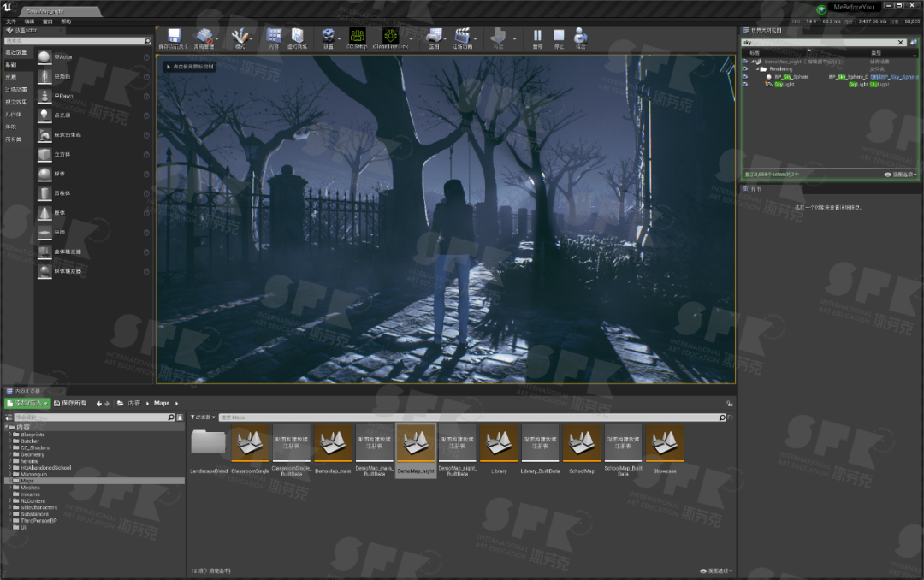
Task: Select the Cylinder shape icon
Action: (x=44, y=192)
